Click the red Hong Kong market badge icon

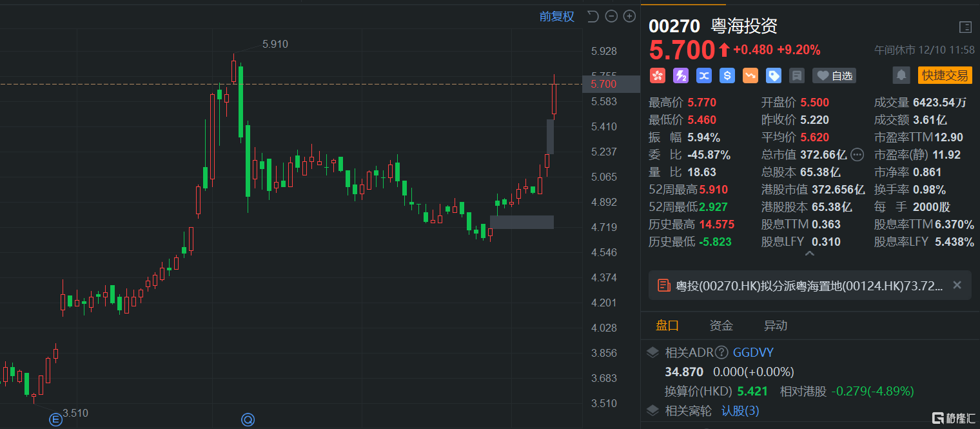click(x=657, y=75)
